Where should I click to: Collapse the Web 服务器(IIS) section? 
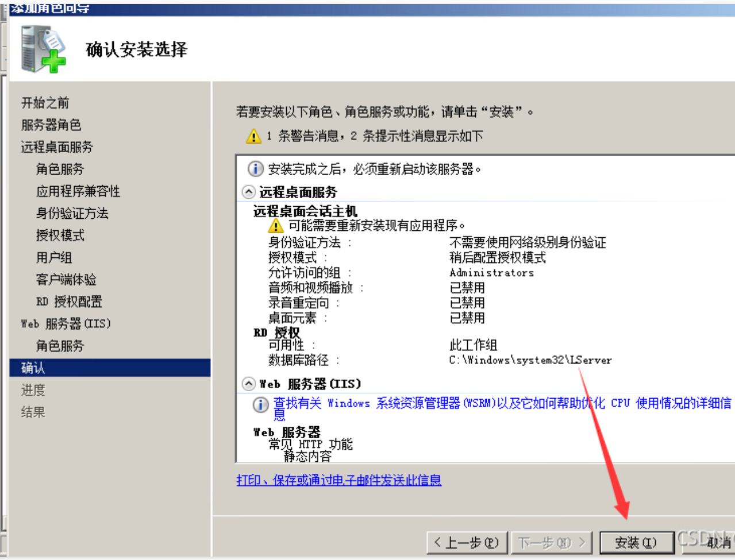click(x=249, y=384)
